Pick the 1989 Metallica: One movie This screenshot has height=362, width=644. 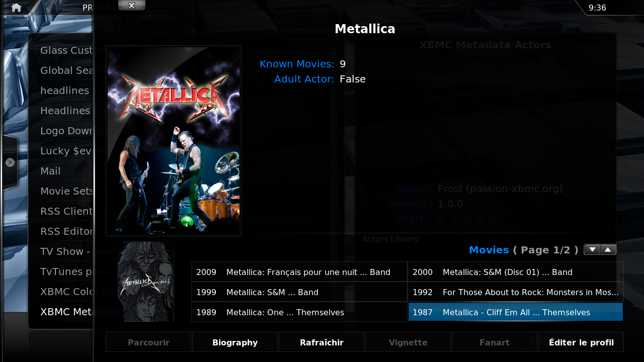(x=299, y=312)
